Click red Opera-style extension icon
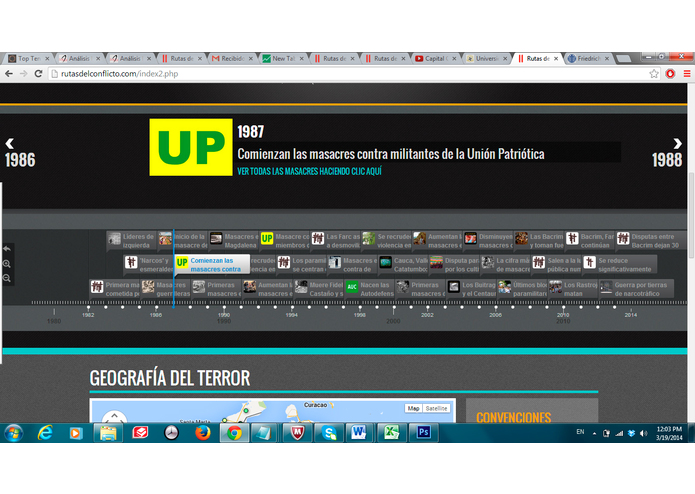 (670, 74)
